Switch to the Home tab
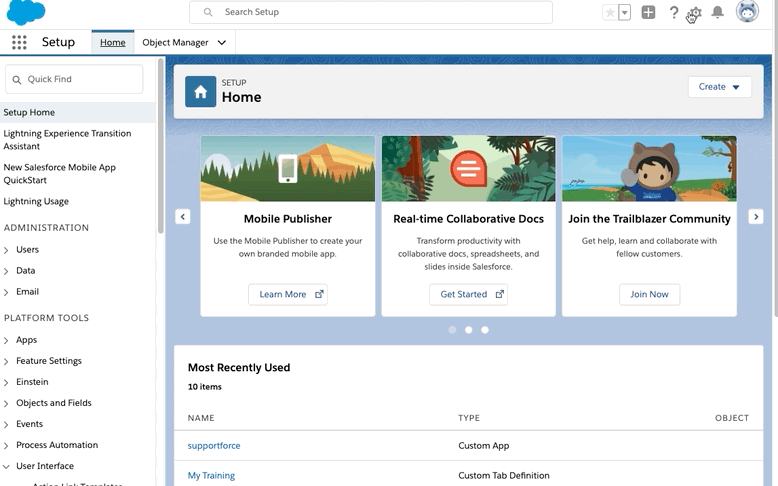This screenshot has width=778, height=486. pyautogui.click(x=113, y=42)
